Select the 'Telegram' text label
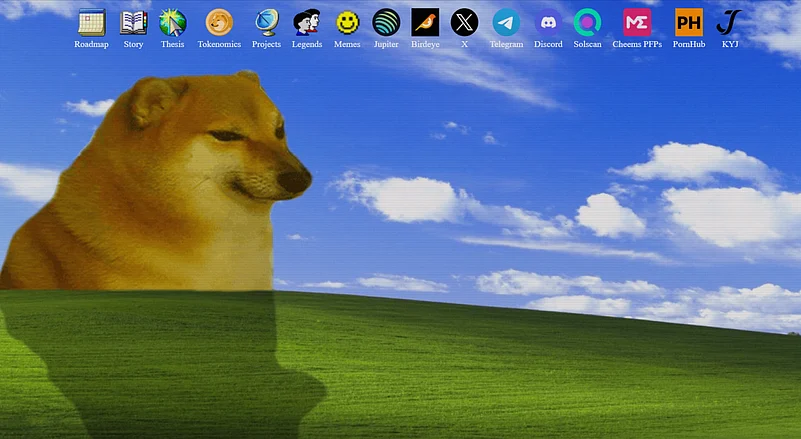Viewport: 801px width, 439px height. tap(506, 45)
